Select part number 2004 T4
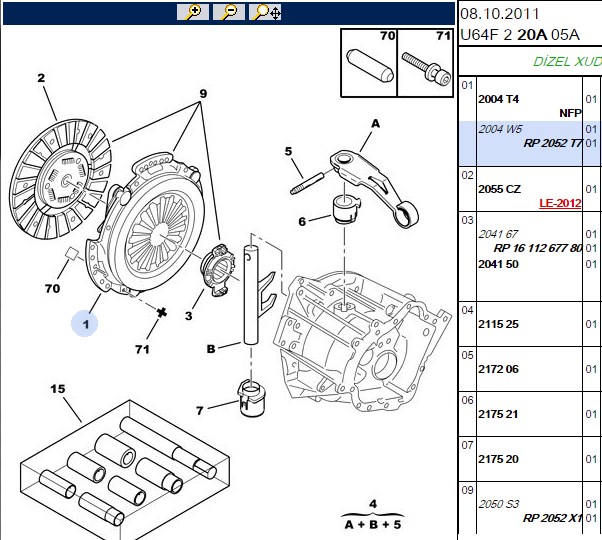Screen dimensions: 602x540 (498, 99)
